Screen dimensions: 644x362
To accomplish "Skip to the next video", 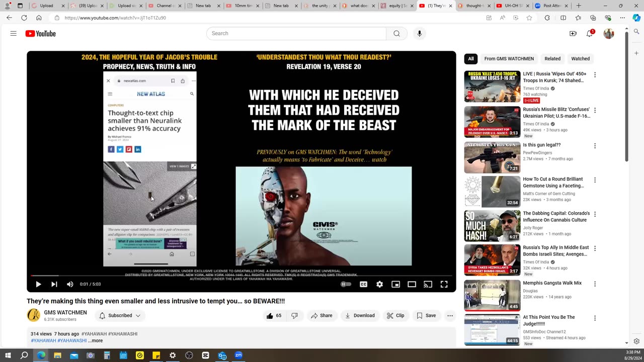I will pyautogui.click(x=54, y=284).
